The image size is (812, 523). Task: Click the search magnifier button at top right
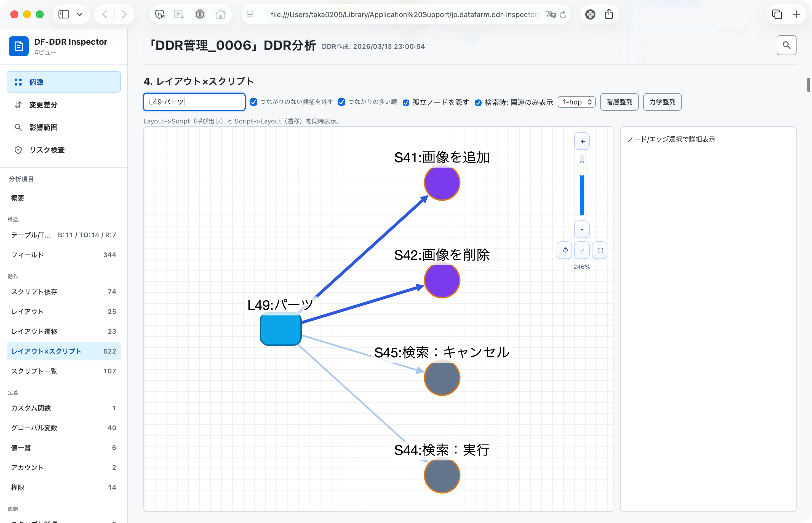pos(786,45)
